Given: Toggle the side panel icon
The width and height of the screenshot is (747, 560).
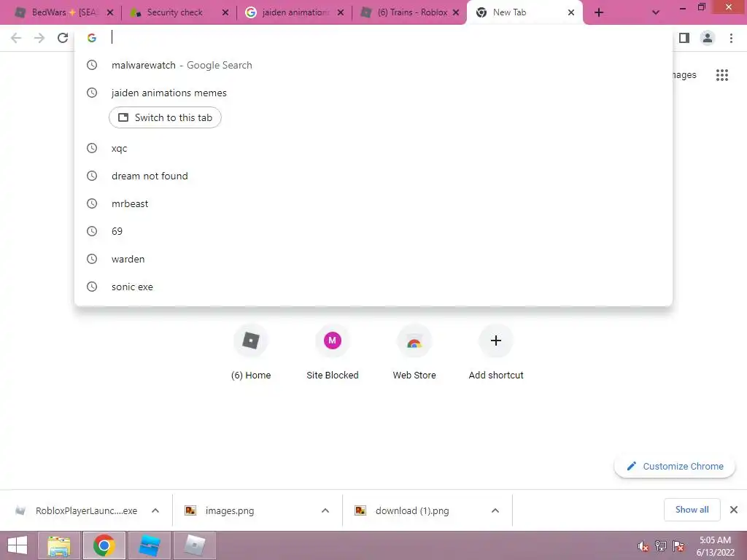Looking at the screenshot, I should (684, 38).
